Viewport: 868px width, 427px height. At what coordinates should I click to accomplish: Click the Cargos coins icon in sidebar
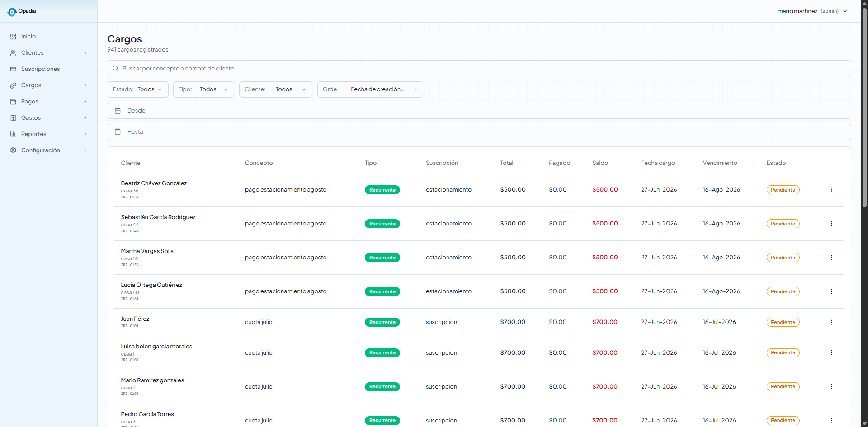(13, 85)
